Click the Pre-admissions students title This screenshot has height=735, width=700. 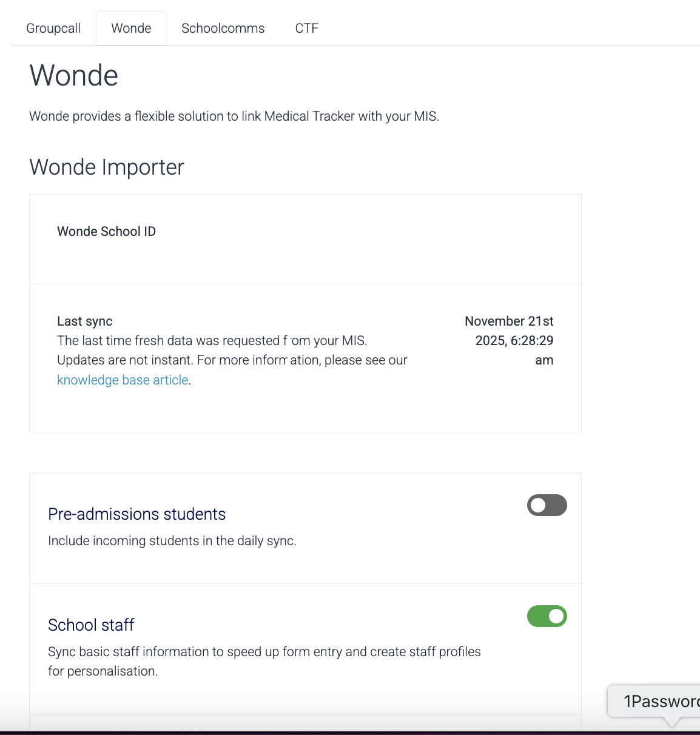pos(136,514)
